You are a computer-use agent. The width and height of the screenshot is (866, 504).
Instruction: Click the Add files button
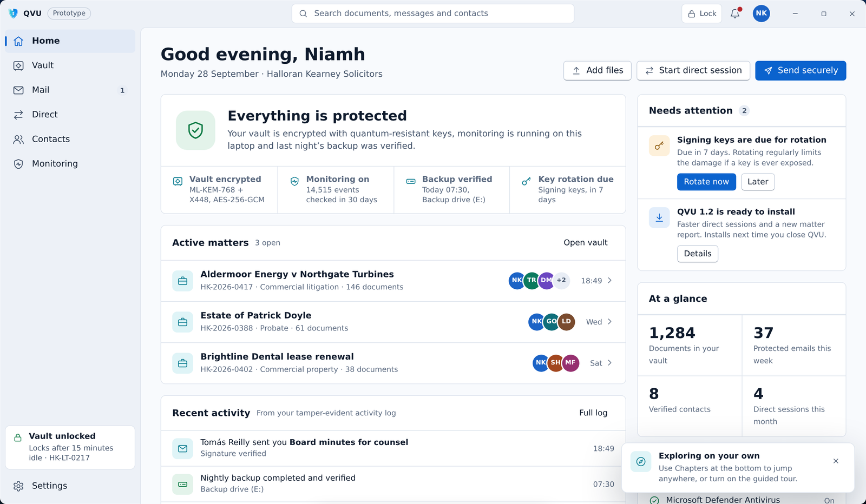tap(598, 70)
